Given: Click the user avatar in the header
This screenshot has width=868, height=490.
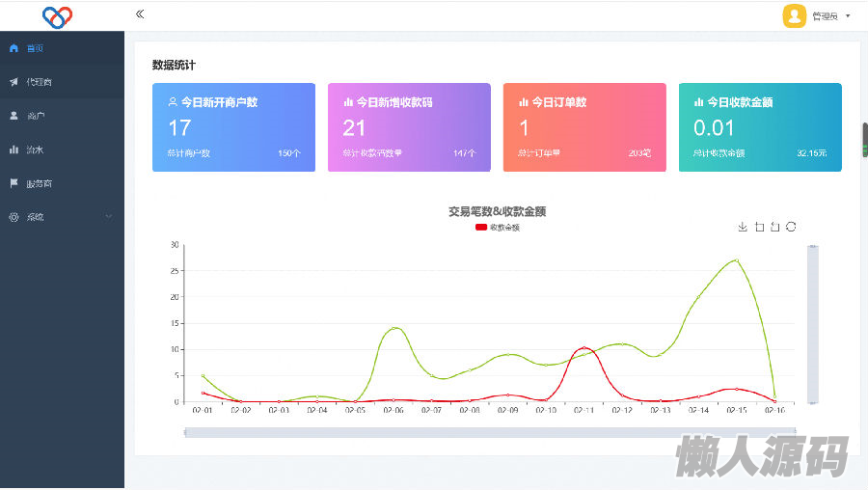Looking at the screenshot, I should (794, 15).
